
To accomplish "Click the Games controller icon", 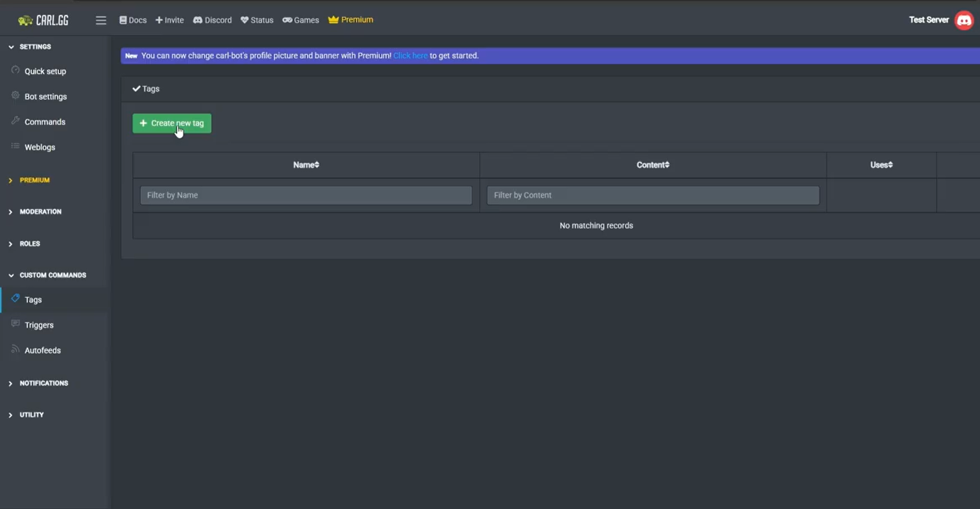I will (x=287, y=20).
